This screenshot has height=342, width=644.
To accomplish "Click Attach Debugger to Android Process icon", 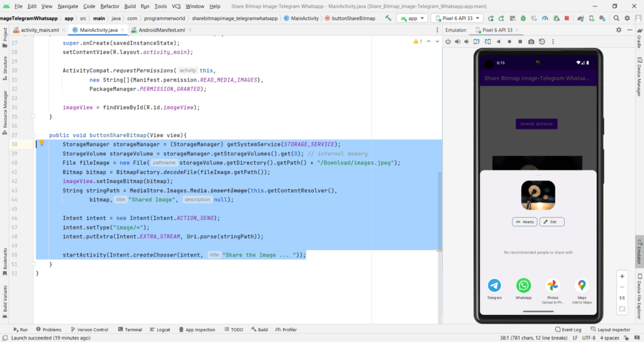I will click(x=556, y=18).
